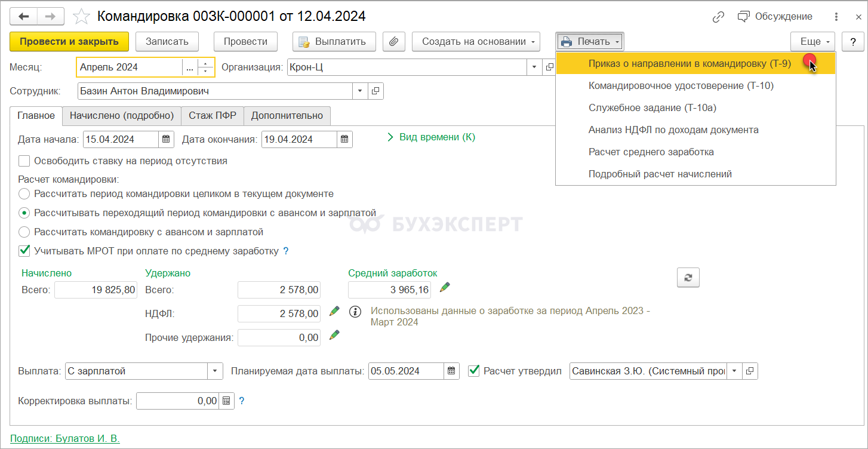The height and width of the screenshot is (449, 868).
Task: Edit НДФЛ amount with pencil icon
Action: click(334, 311)
